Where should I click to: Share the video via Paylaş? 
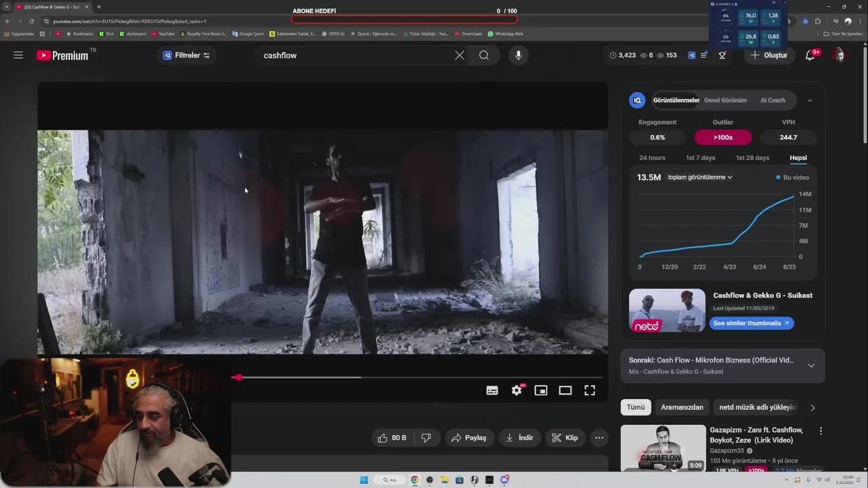(469, 438)
